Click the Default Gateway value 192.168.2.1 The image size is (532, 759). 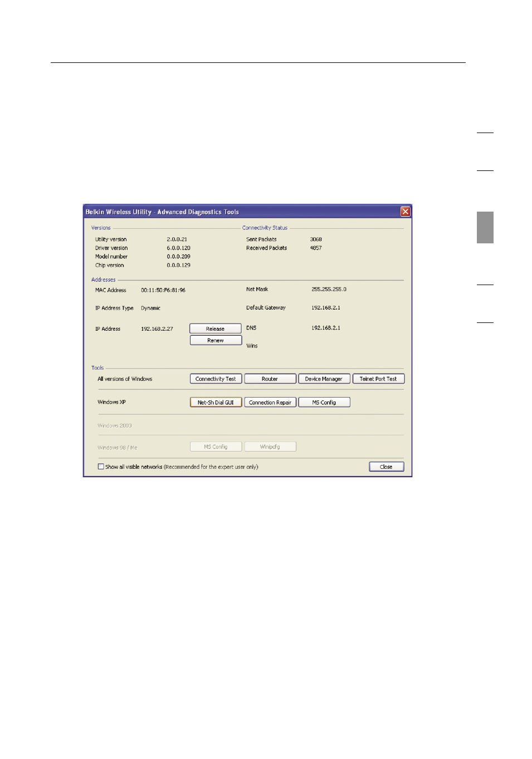326,308
